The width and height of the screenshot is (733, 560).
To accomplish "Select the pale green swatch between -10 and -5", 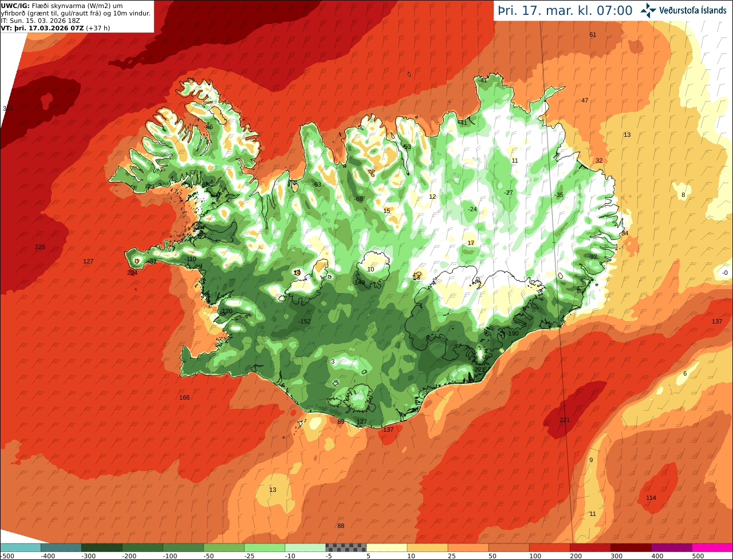I will click(x=305, y=547).
